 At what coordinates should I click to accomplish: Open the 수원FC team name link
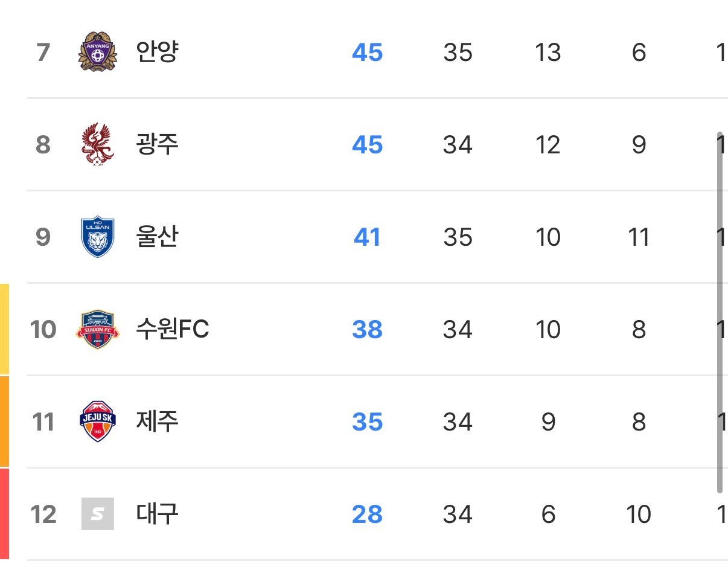pos(173,330)
